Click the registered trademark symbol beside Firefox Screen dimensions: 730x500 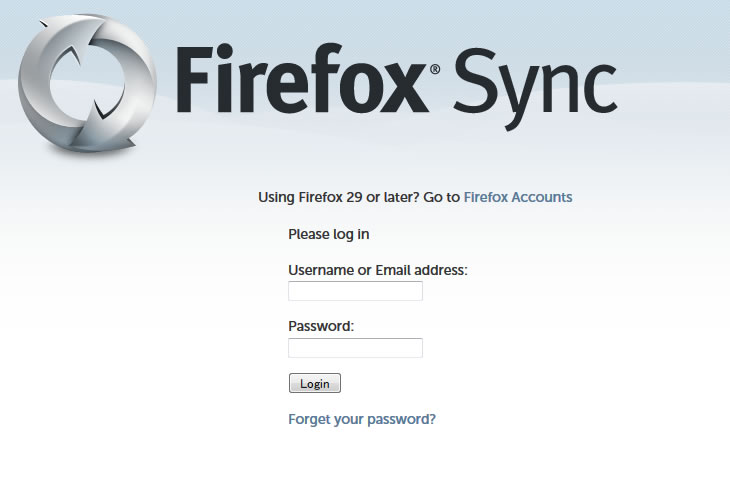[435, 69]
